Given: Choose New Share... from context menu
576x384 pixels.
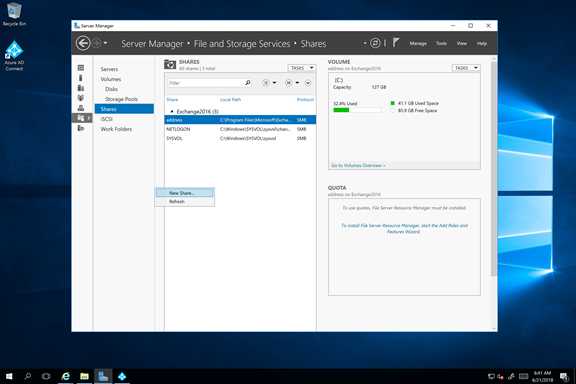Looking at the screenshot, I should pos(185,193).
